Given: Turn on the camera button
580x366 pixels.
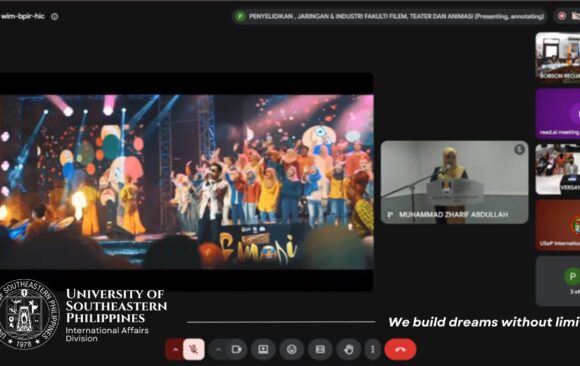Looking at the screenshot, I should [x=236, y=349].
